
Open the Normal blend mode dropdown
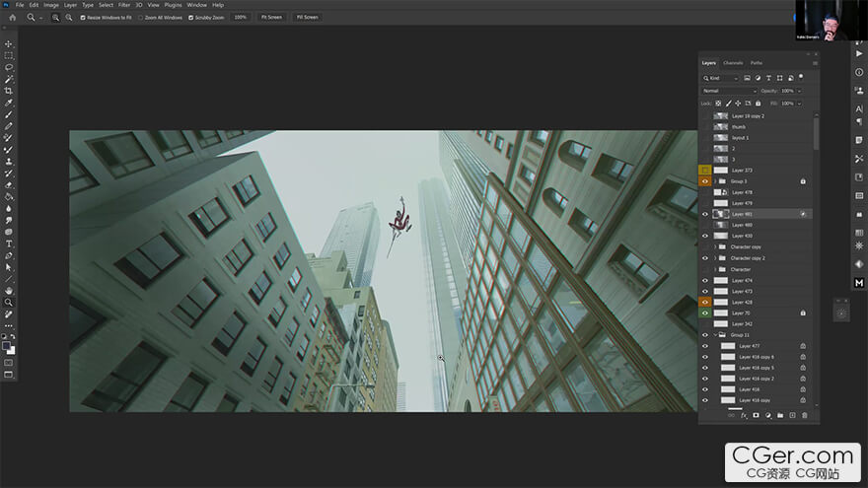click(729, 91)
